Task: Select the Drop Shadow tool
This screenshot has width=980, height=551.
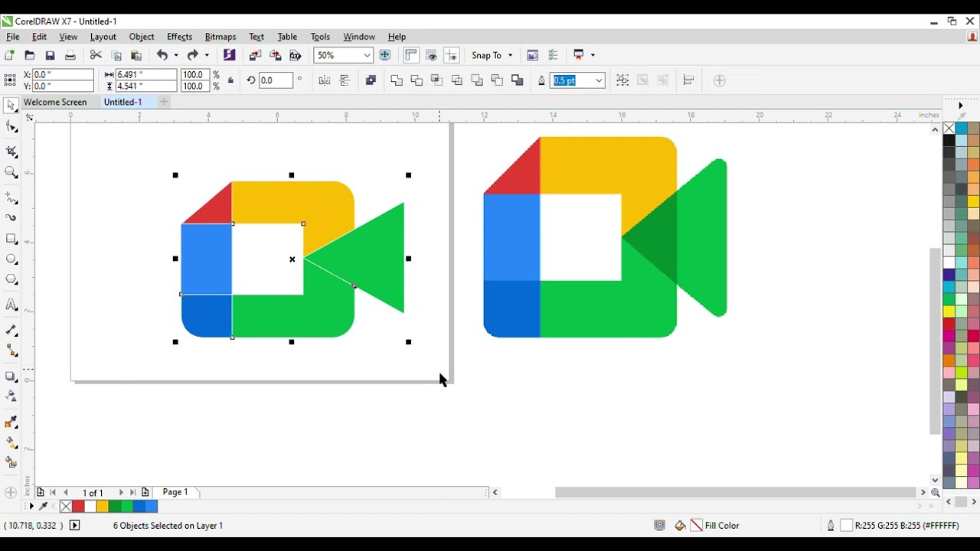Action: point(11,376)
